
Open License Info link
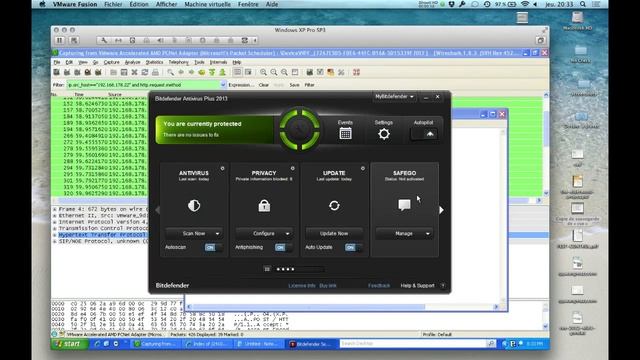point(302,286)
